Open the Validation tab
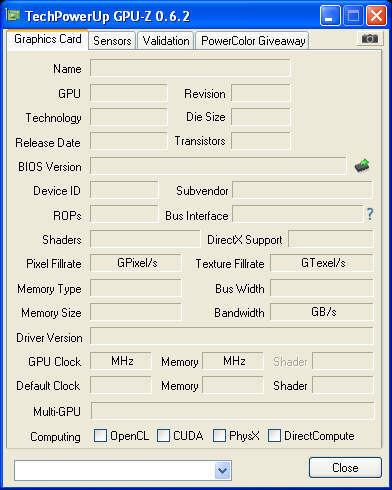 (x=166, y=41)
